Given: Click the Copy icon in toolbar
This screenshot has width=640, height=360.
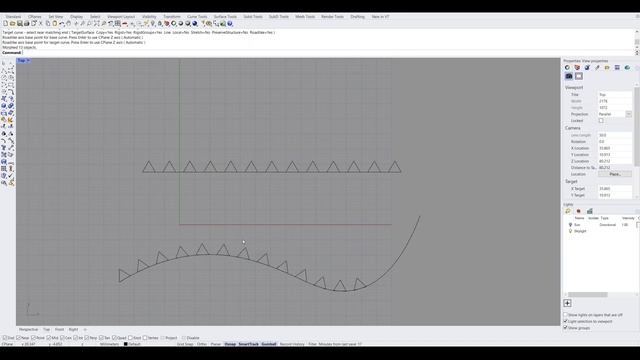Looking at the screenshot, I should [x=48, y=24].
